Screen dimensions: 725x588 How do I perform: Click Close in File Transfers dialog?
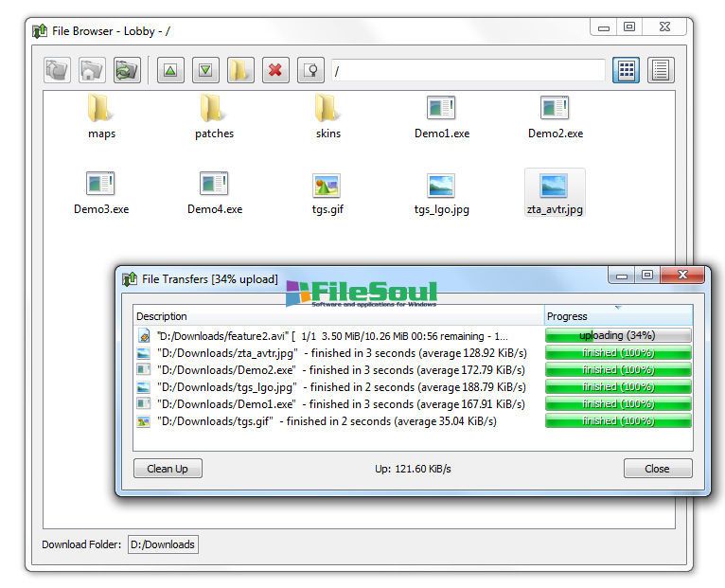pos(657,469)
